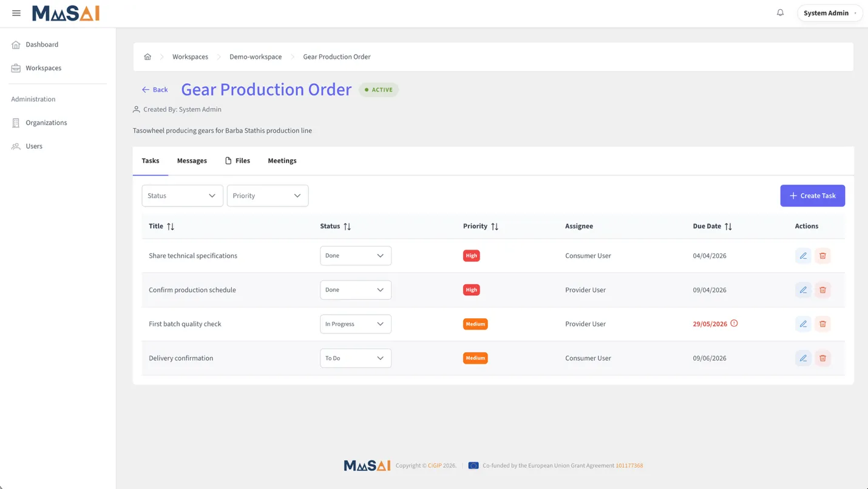Change status of First batch quality check

[356, 324]
